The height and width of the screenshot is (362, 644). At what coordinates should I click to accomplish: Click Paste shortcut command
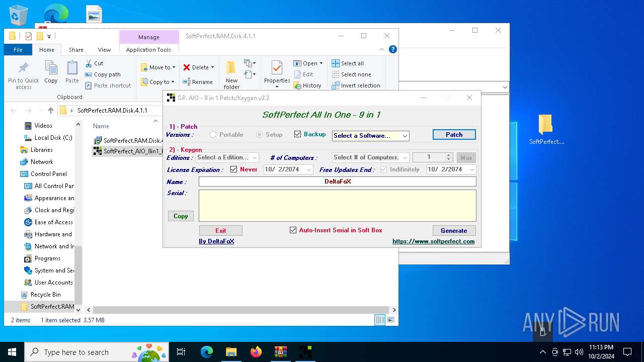pyautogui.click(x=108, y=85)
